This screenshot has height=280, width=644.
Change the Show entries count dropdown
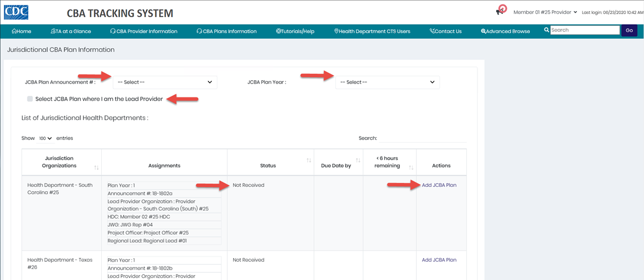click(x=45, y=138)
